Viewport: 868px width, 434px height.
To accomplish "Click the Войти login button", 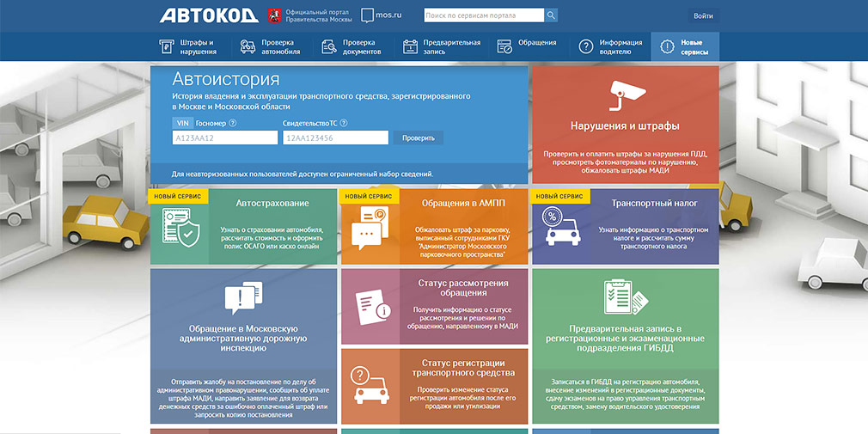I will click(x=703, y=16).
